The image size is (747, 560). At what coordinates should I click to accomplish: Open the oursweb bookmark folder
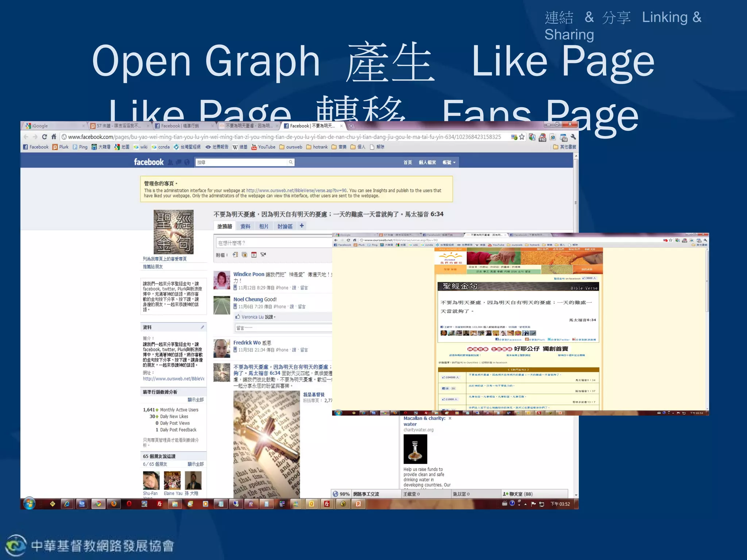[x=291, y=147]
